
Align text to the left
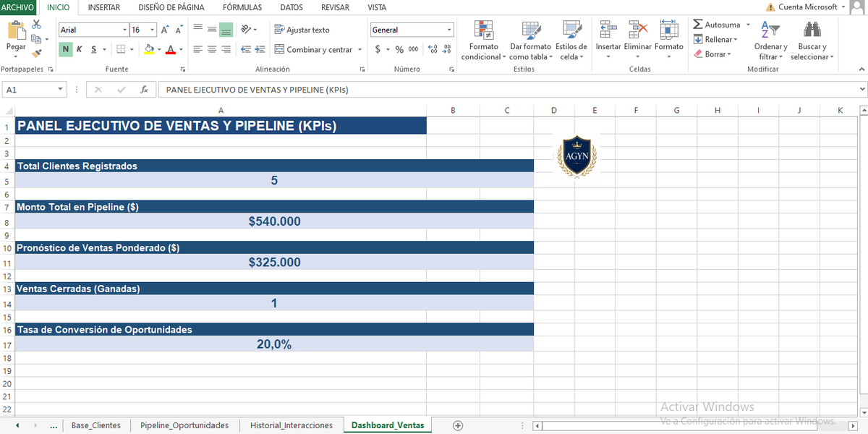198,49
